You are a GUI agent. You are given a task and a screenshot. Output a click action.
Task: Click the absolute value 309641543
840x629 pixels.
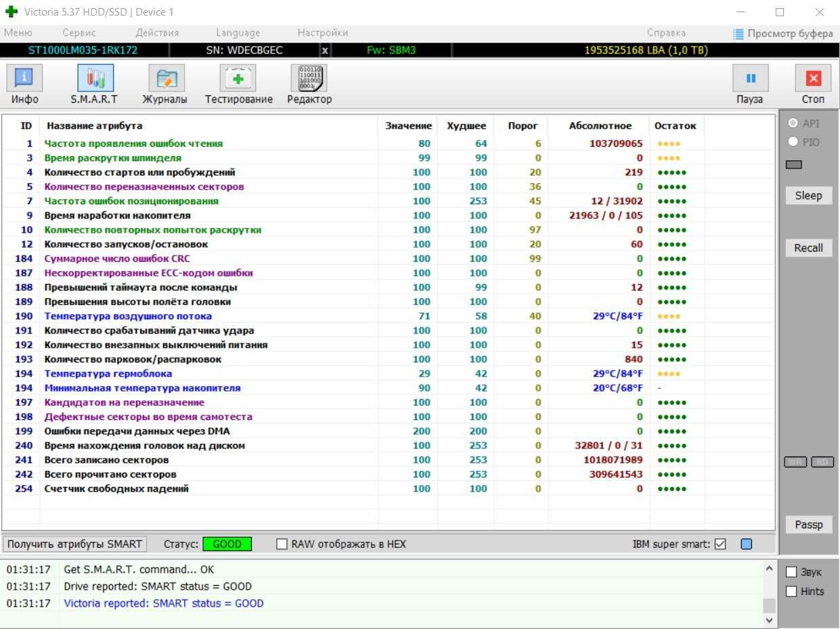[616, 474]
